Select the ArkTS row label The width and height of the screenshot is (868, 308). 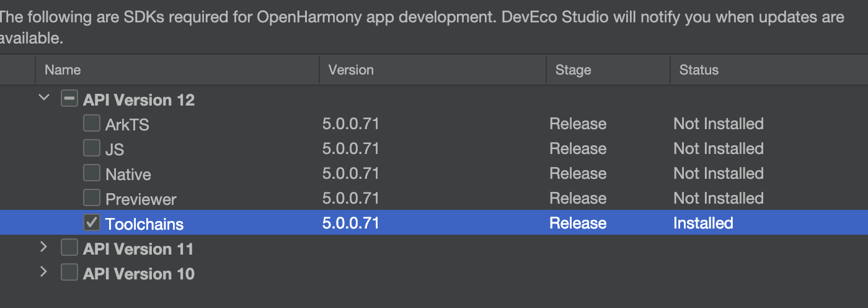(127, 124)
